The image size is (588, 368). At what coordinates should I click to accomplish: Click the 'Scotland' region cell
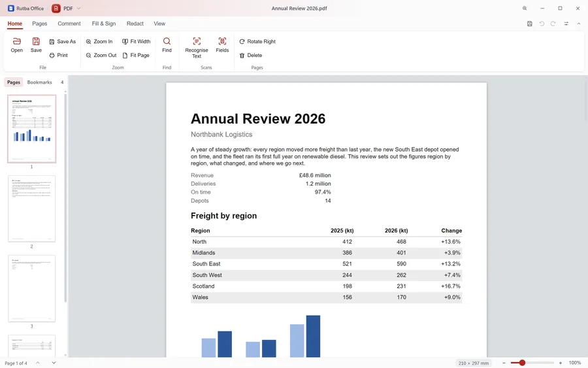[x=203, y=286]
